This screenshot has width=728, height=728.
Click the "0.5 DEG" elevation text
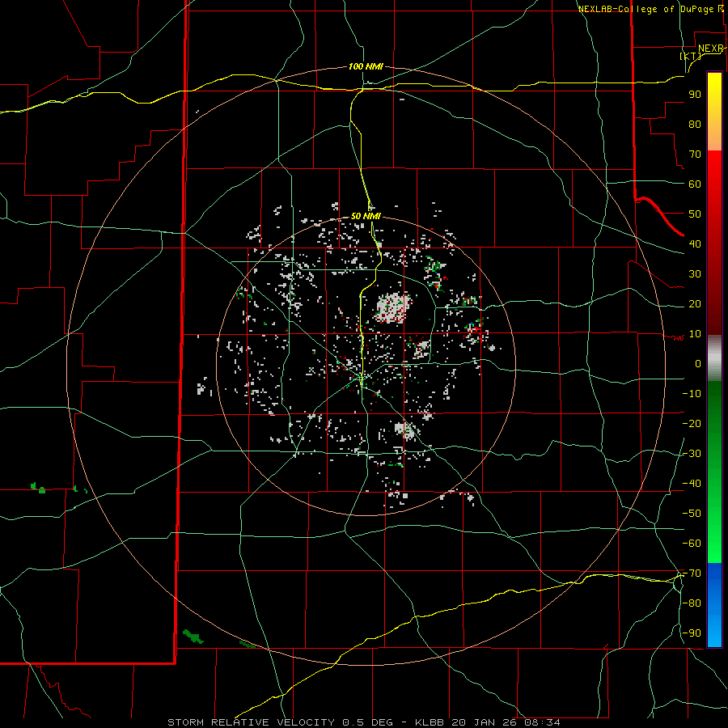(367, 722)
